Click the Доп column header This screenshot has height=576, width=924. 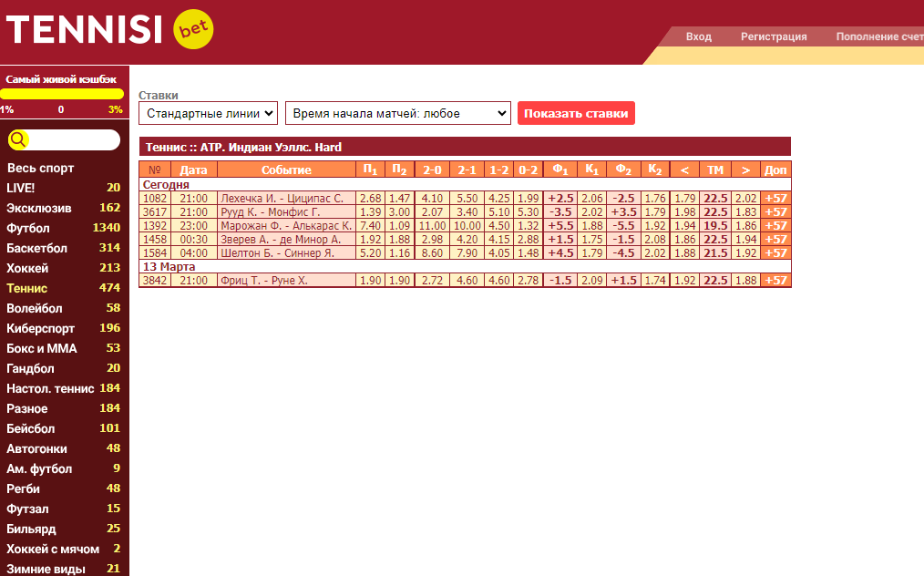click(x=775, y=170)
